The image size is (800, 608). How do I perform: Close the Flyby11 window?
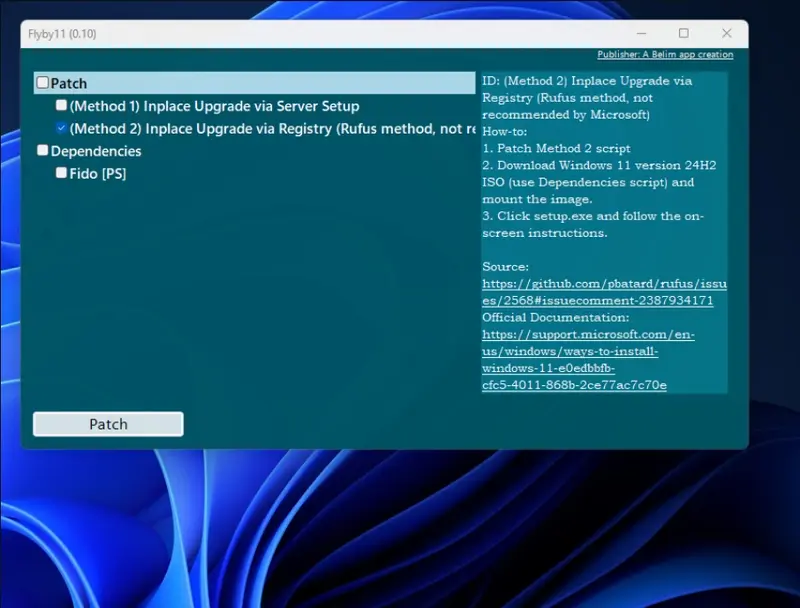(x=727, y=33)
